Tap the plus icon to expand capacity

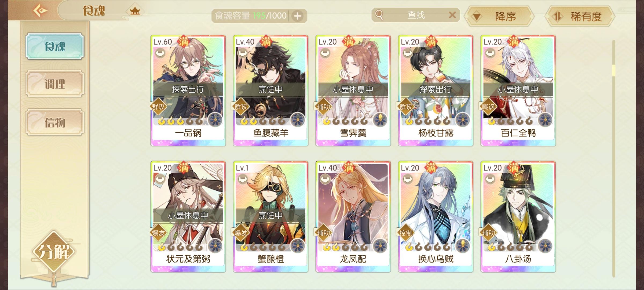coord(297,16)
